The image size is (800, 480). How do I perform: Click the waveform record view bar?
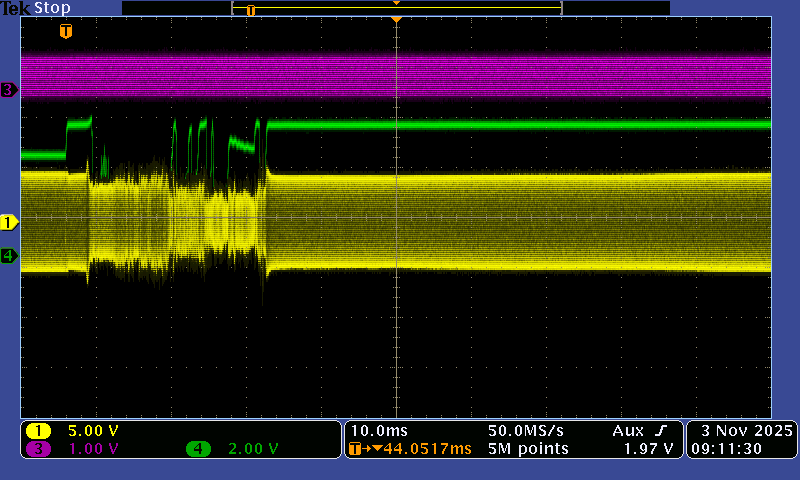(396, 8)
